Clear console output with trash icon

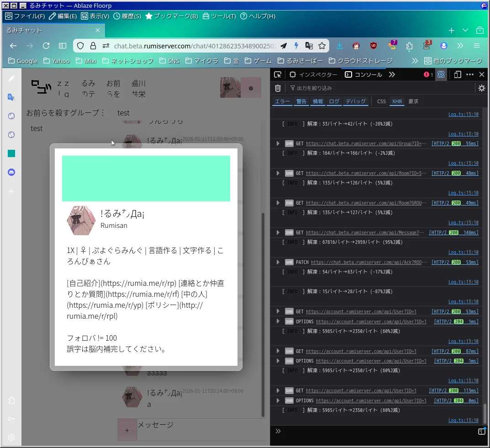pyautogui.click(x=278, y=88)
